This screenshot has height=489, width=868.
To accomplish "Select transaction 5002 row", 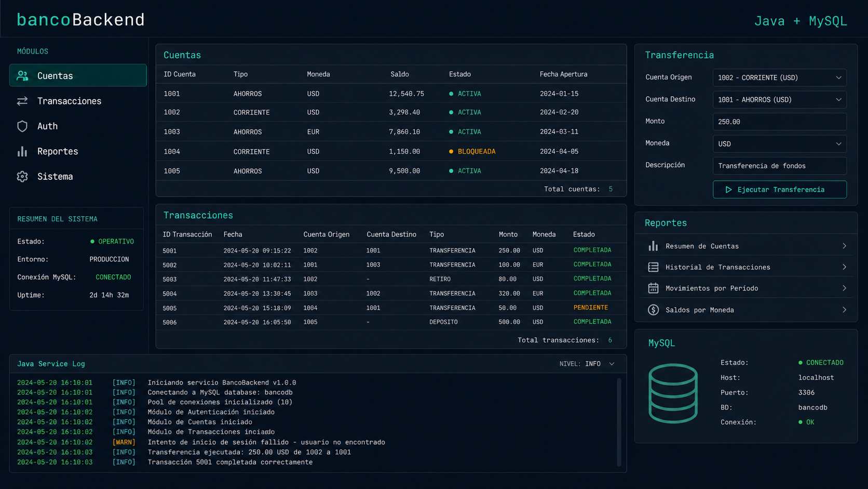I will [391, 265].
